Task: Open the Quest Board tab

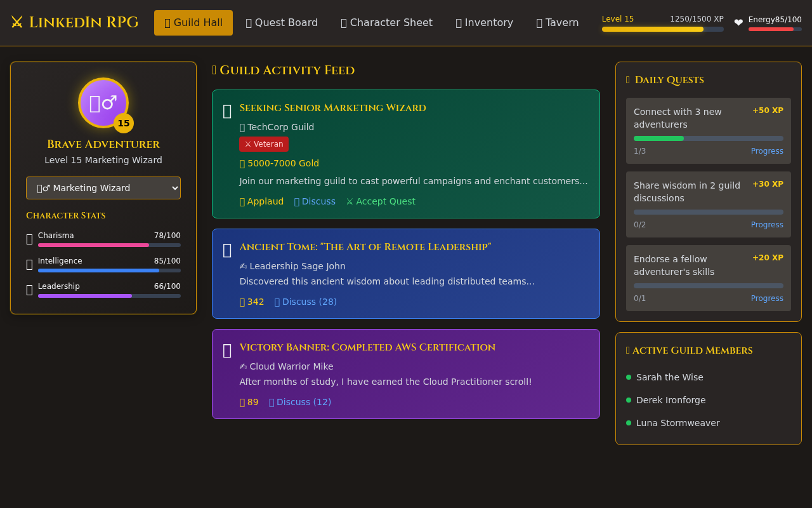Action: point(282,23)
